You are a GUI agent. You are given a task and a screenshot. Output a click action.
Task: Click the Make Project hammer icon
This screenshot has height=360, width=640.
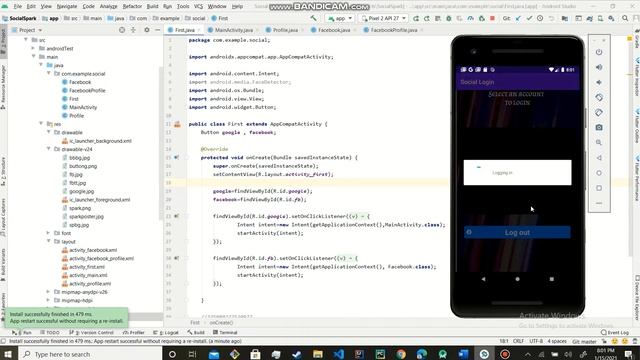(313, 18)
